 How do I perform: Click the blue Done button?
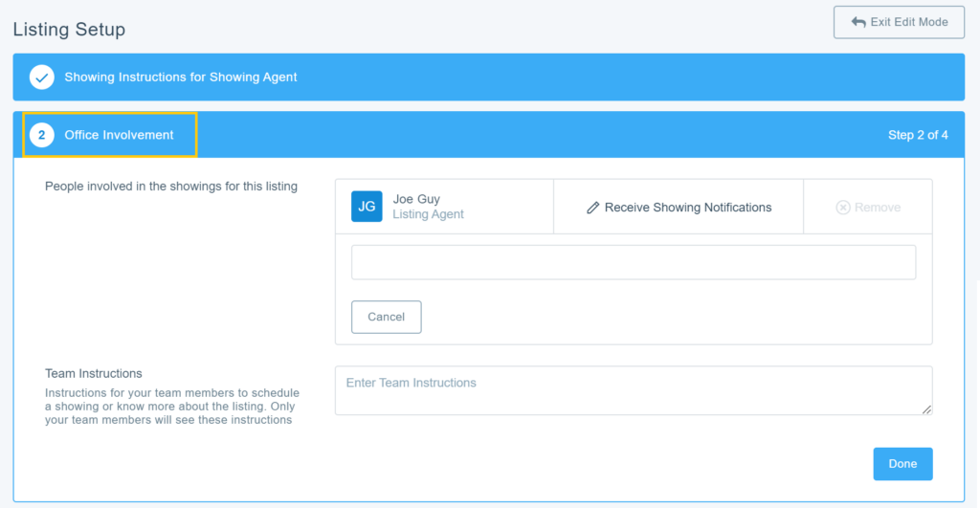pyautogui.click(x=902, y=464)
